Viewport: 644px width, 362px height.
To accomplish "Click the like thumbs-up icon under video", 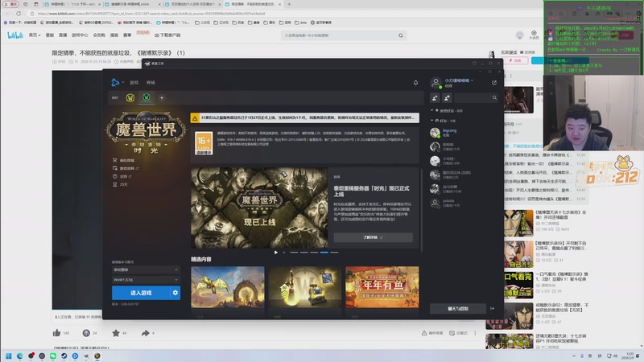I will tap(56, 333).
